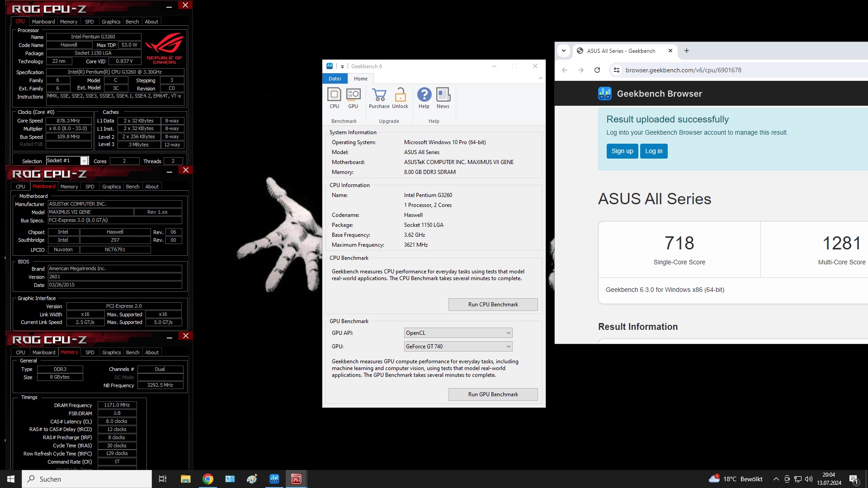Switch to Geekbench 6 on the taskbar
The height and width of the screenshot is (488, 868).
point(274,479)
